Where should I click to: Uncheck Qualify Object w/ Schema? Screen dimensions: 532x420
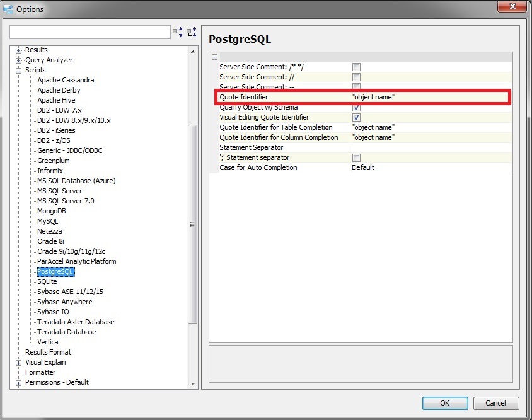click(356, 108)
